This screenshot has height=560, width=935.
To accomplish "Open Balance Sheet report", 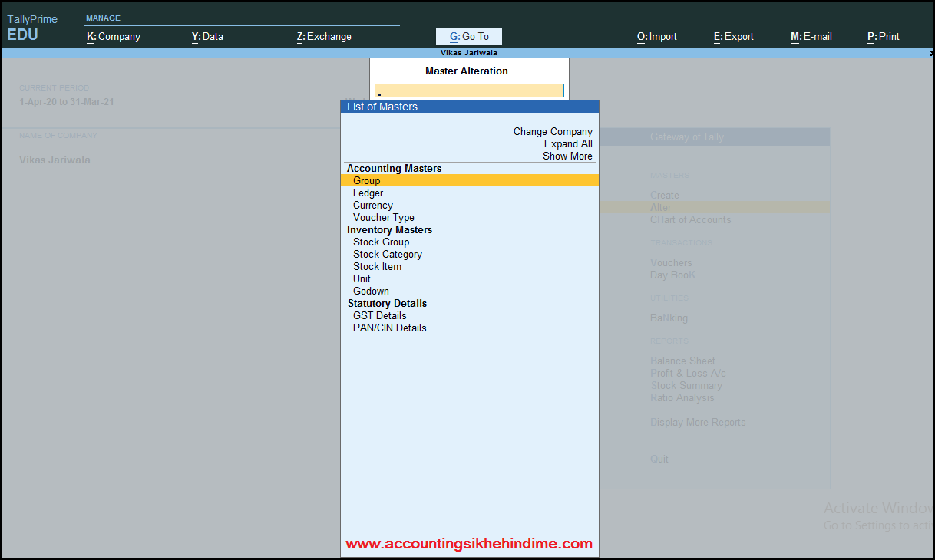I will click(682, 361).
